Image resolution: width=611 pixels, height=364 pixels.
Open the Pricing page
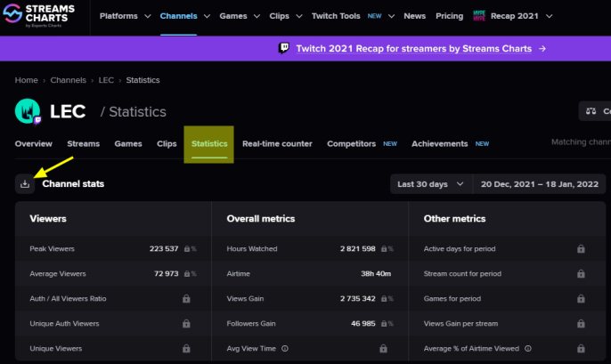coord(449,16)
